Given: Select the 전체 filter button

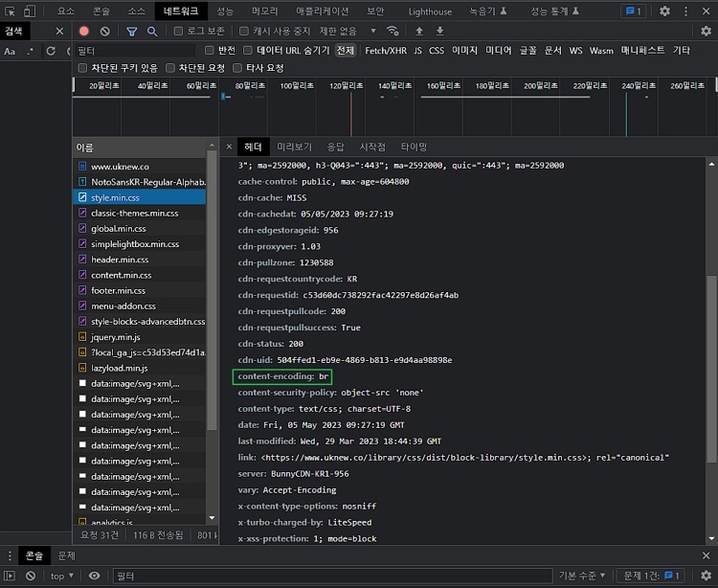Looking at the screenshot, I should [346, 51].
